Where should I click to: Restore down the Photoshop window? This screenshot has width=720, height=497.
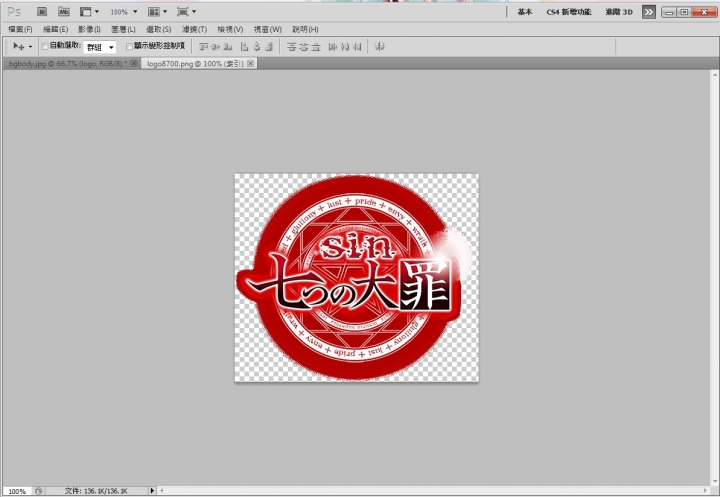tap(684, 12)
